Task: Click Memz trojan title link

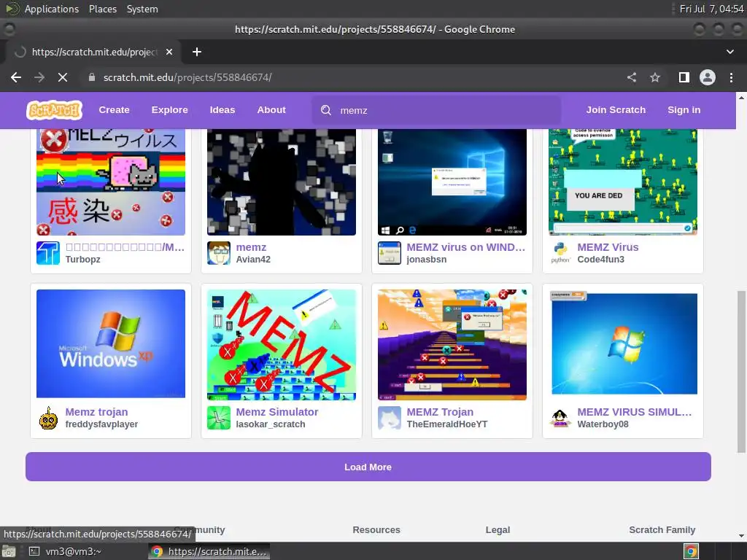Action: pyautogui.click(x=97, y=412)
